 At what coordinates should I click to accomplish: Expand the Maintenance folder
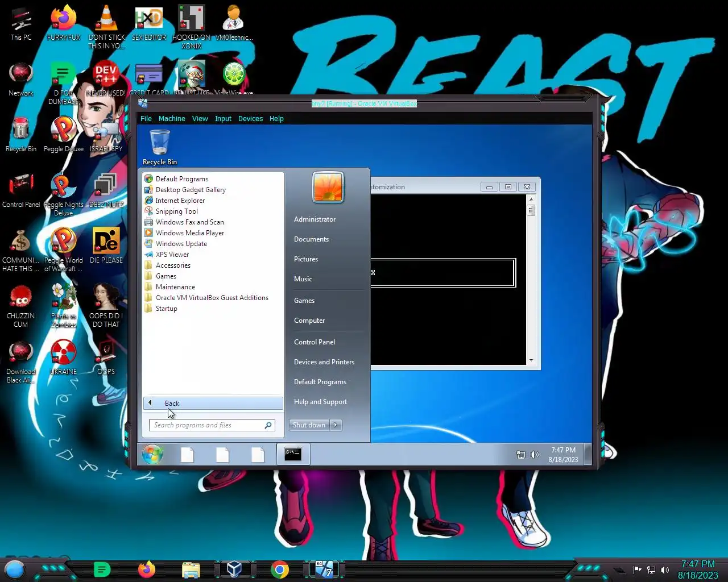coord(213,287)
